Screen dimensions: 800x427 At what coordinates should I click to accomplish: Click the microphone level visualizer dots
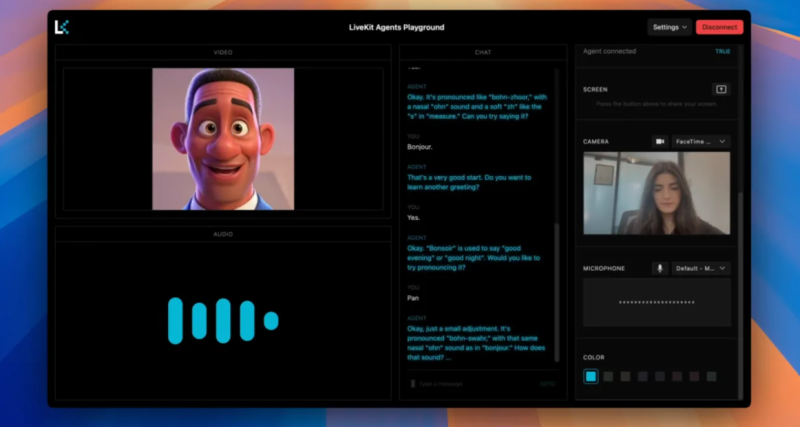(x=656, y=302)
